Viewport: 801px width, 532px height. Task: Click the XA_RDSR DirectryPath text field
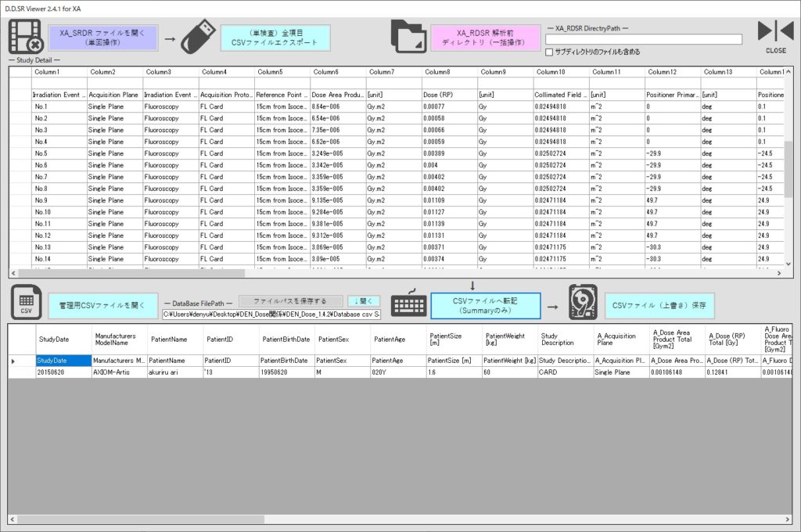click(643, 39)
